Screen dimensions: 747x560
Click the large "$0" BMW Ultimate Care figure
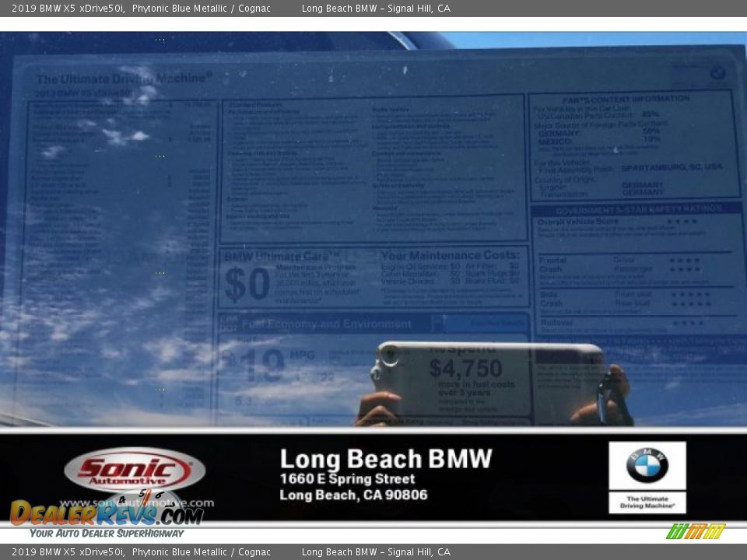pyautogui.click(x=247, y=285)
